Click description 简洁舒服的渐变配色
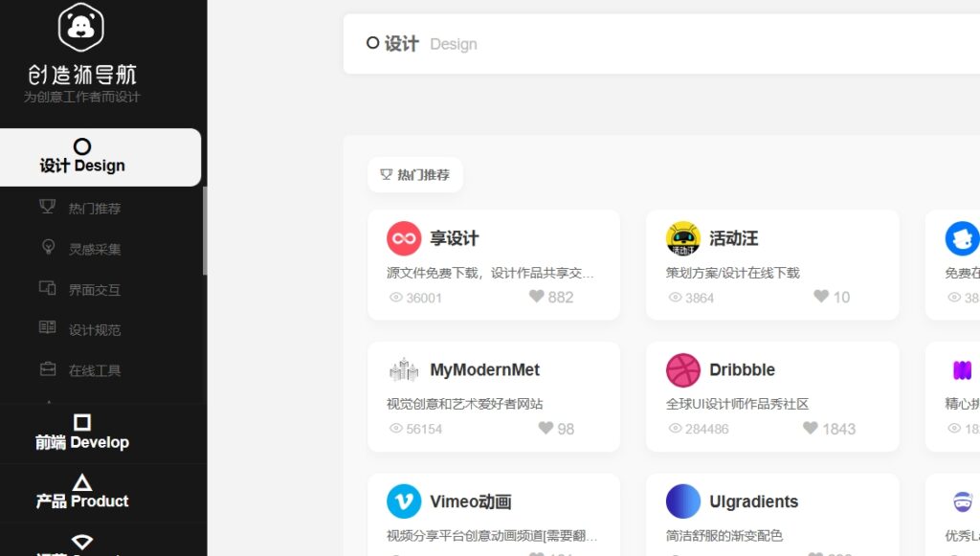Viewport: 980px width, 556px height. pos(724,536)
